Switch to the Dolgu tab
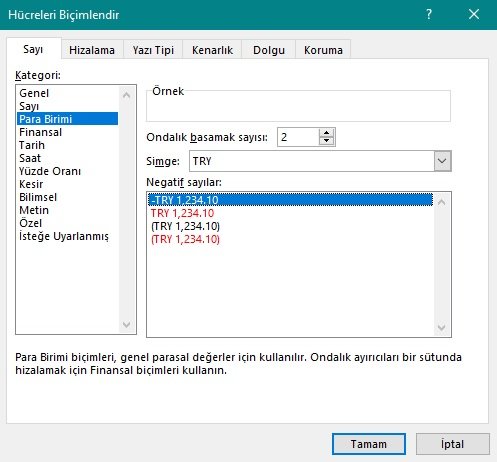This screenshot has width=497, height=462. [x=269, y=50]
